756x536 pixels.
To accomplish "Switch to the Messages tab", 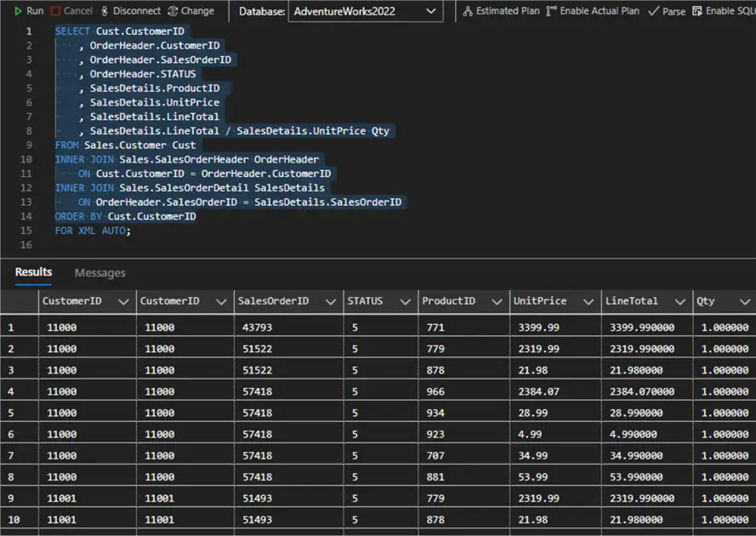I will click(x=99, y=273).
